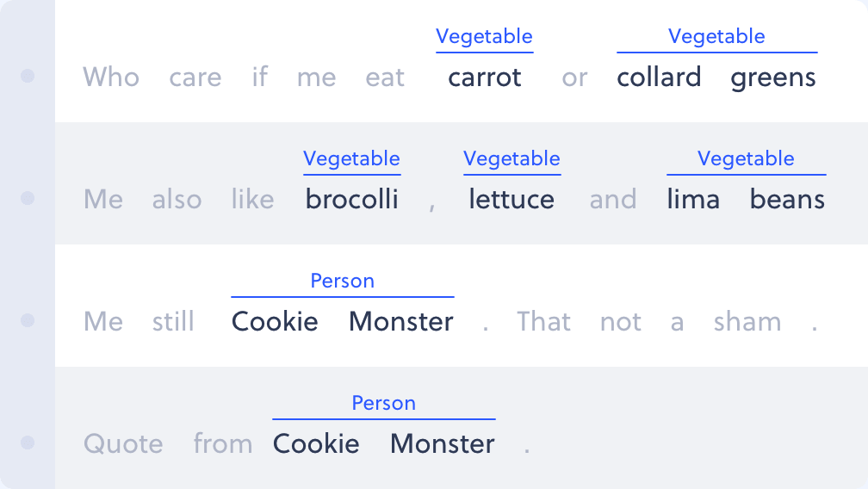Viewport: 868px width, 489px height.
Task: Click 'Monster' in the 'Me still' sentence
Action: pyautogui.click(x=400, y=321)
